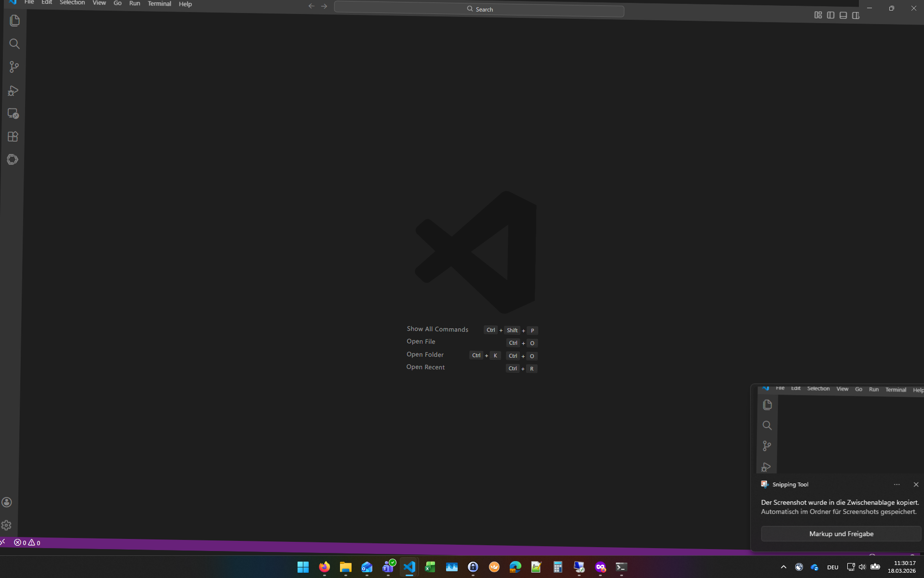Screen dimensions: 924x578
Task: Toggle the secondary side bar layout button
Action: tap(856, 15)
